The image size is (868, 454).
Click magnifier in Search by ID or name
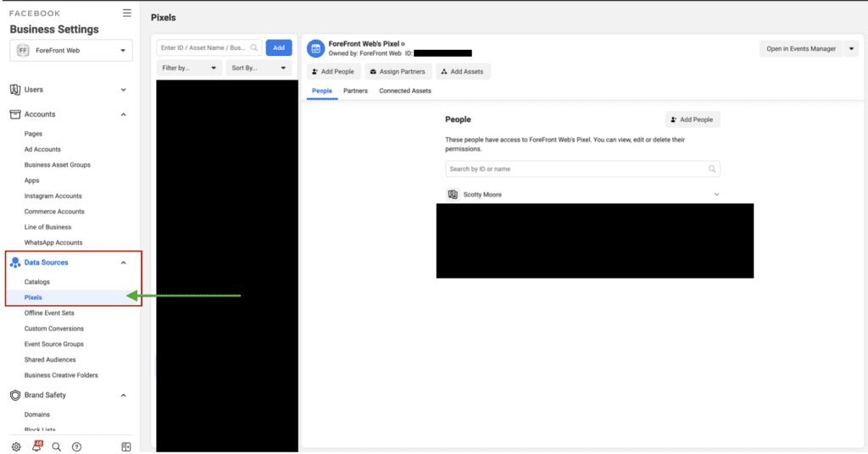pos(712,169)
